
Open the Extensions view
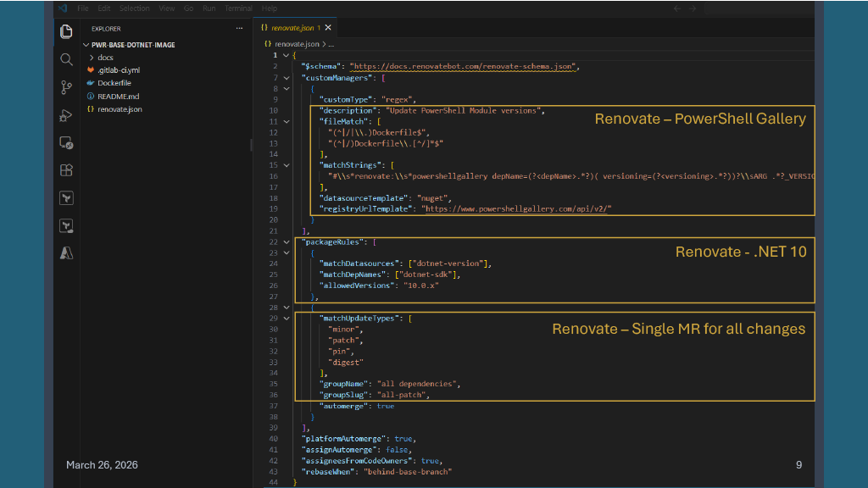pos(66,170)
